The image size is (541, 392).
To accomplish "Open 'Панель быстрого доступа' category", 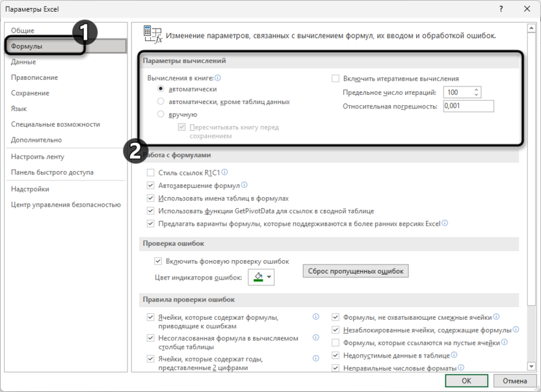I will [66, 172].
